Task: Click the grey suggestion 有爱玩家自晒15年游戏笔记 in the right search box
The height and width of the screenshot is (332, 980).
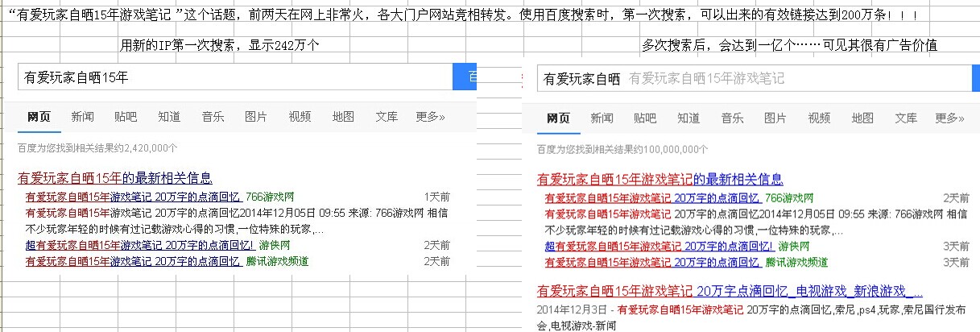Action: tap(706, 78)
